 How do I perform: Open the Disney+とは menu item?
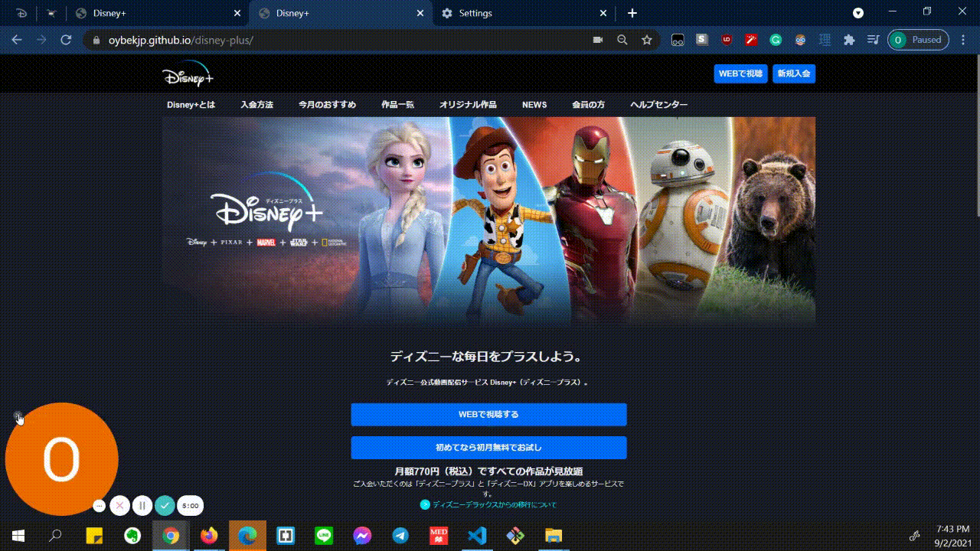point(191,105)
